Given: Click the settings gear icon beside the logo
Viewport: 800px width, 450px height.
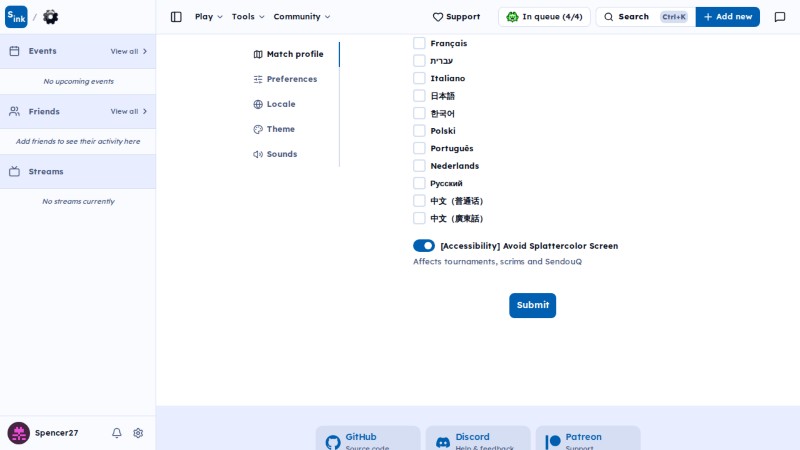Looking at the screenshot, I should 51,17.
